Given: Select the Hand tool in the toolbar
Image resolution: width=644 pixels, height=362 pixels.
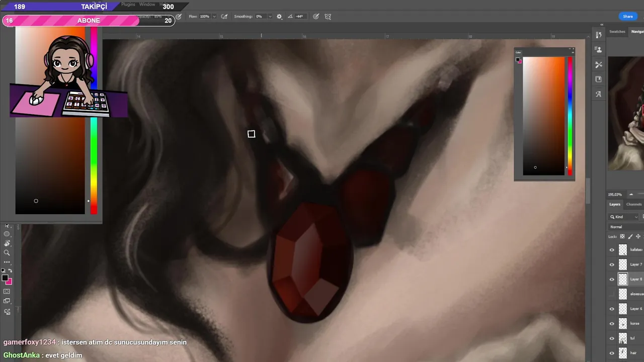Looking at the screenshot, I should pyautogui.click(x=7, y=243).
